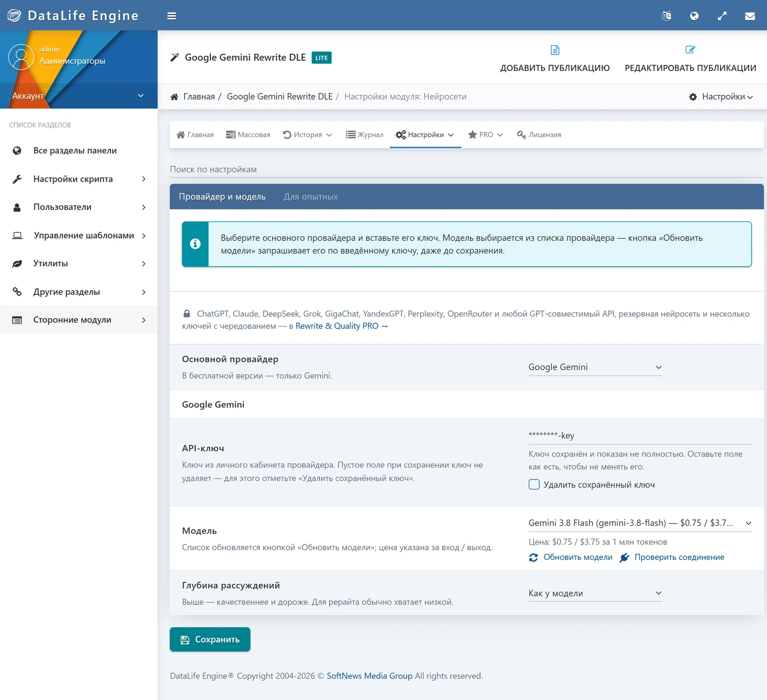Click the admin user avatar icon
The width and height of the screenshot is (767, 700).
point(21,57)
